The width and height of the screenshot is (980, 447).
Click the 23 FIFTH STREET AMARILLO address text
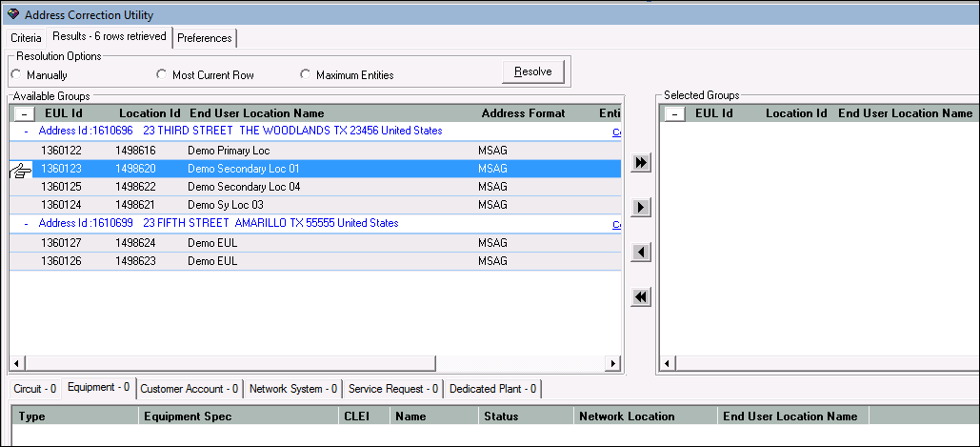270,223
